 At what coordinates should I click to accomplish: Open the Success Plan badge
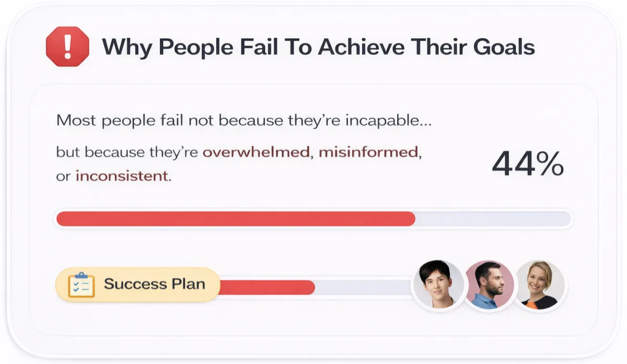[x=138, y=285]
